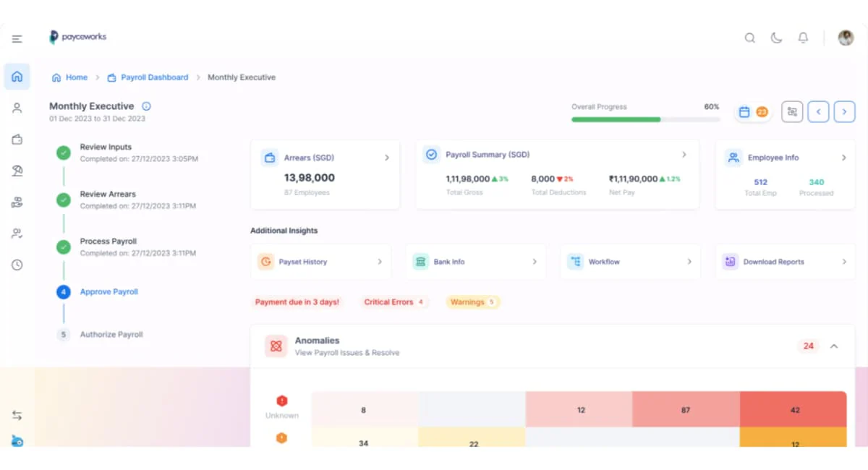Click the scan settings icon button
Viewport: 868px width, 470px height.
[792, 111]
